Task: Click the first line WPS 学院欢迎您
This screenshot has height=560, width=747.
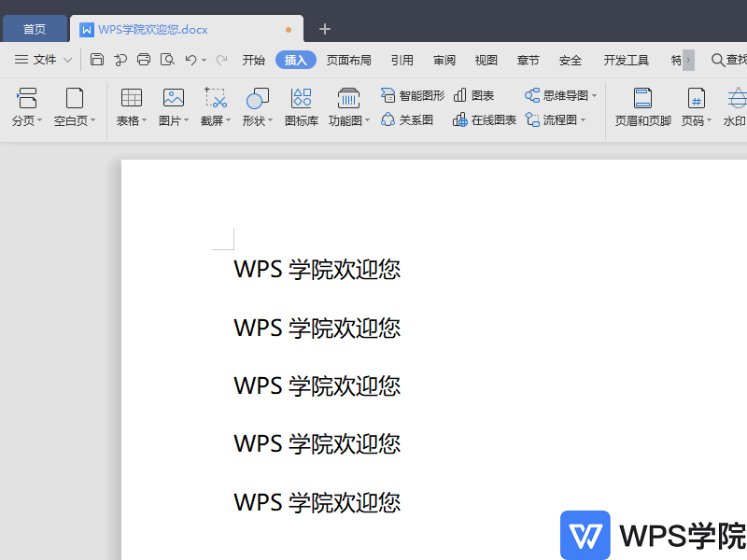Action: [317, 270]
